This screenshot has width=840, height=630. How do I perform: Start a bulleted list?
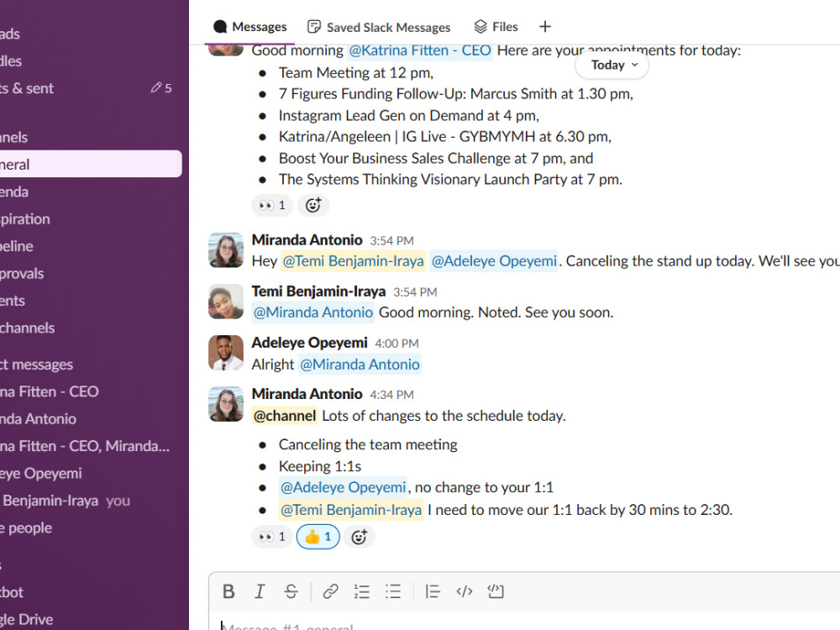(392, 591)
